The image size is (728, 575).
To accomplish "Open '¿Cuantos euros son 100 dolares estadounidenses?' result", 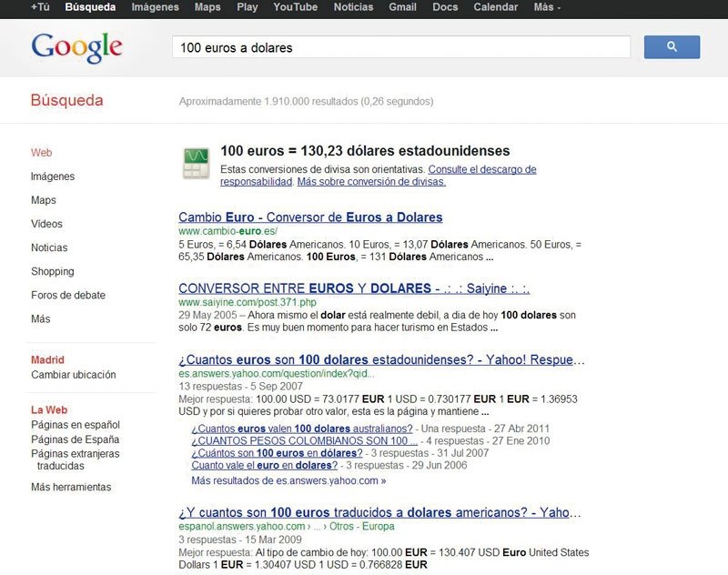I will (x=381, y=359).
